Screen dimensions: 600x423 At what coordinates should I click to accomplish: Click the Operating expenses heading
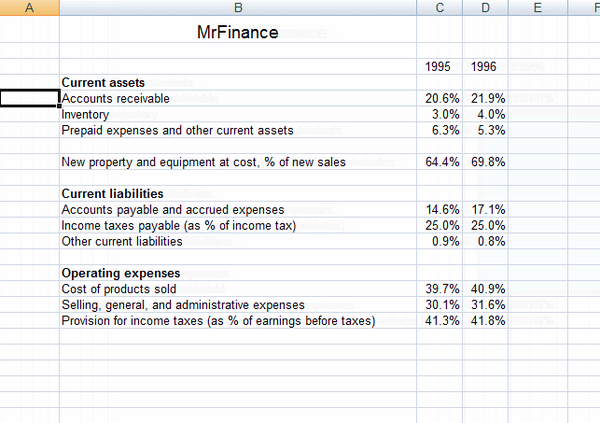click(121, 273)
